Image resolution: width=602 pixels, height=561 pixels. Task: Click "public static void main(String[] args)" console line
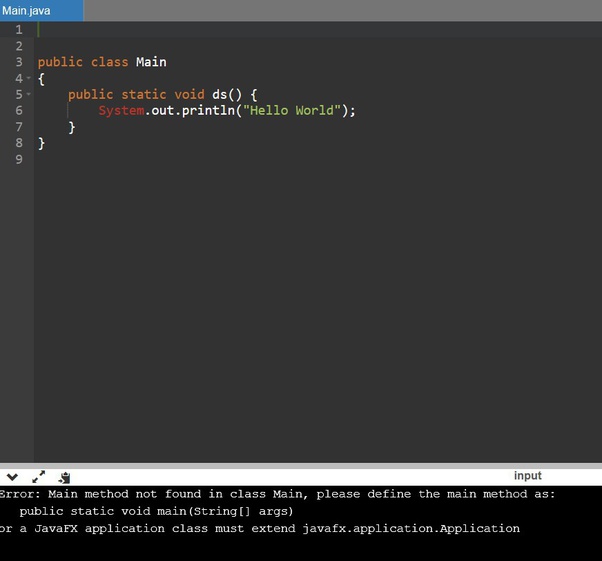tap(156, 511)
